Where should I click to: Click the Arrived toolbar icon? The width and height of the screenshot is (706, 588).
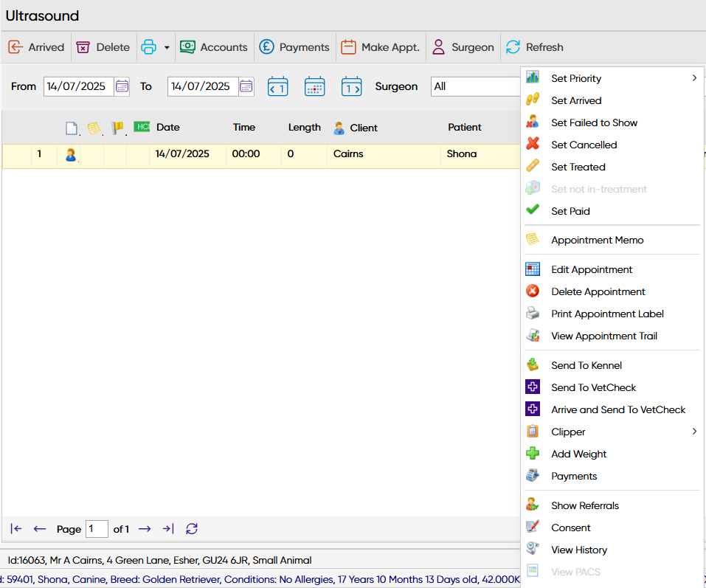click(x=15, y=47)
